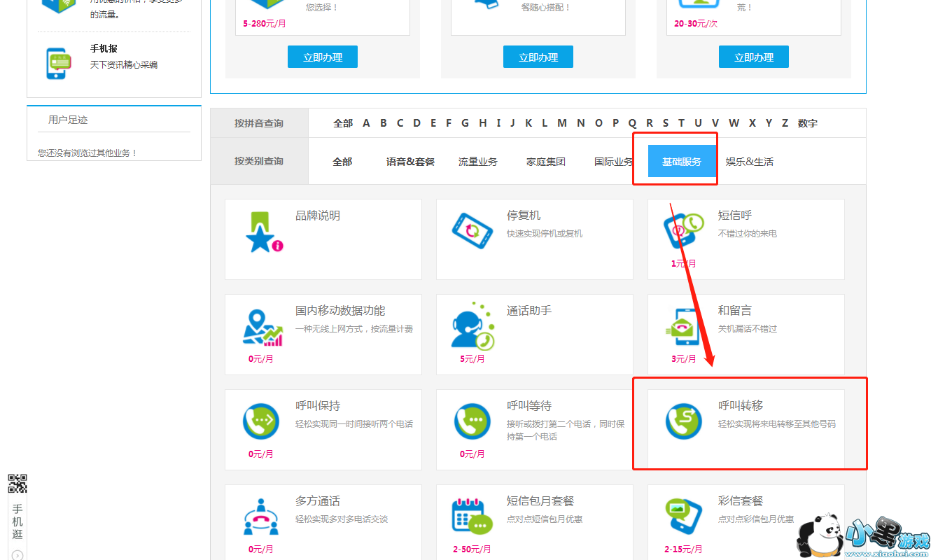931x560 pixels.
Task: Filter services by letter Z
Action: pos(785,123)
